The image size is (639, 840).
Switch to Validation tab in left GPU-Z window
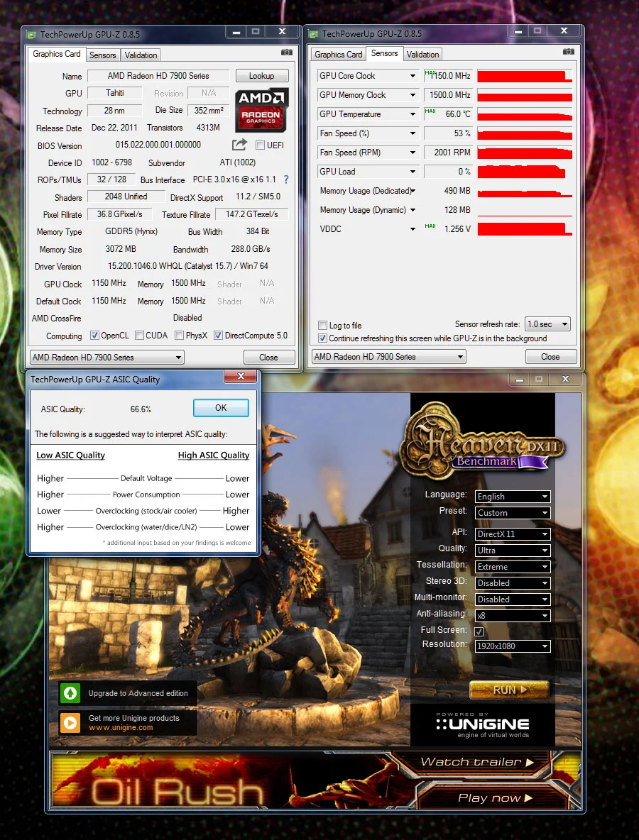[141, 55]
